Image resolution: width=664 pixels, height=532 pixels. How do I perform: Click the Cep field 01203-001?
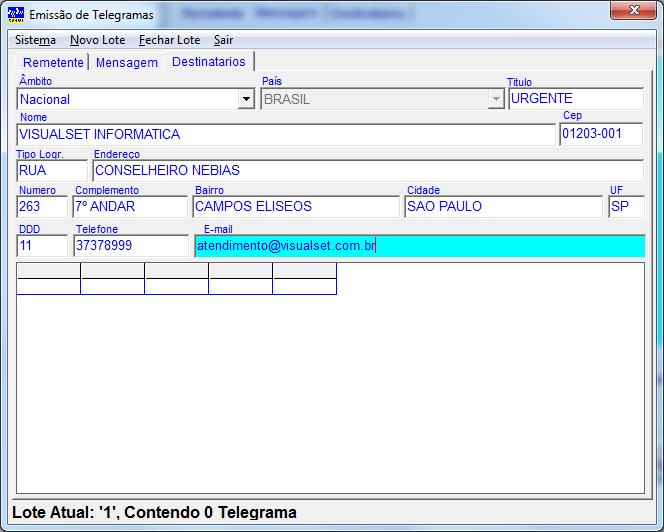tap(600, 134)
